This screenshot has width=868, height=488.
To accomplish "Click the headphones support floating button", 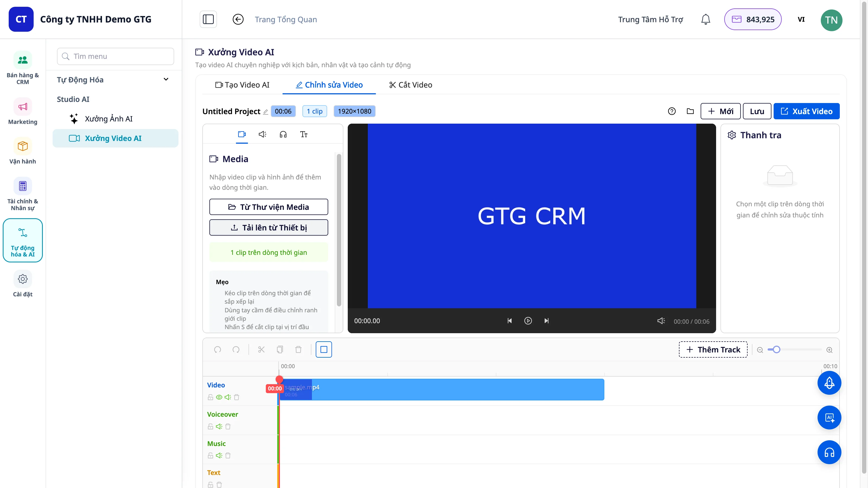I will (829, 452).
